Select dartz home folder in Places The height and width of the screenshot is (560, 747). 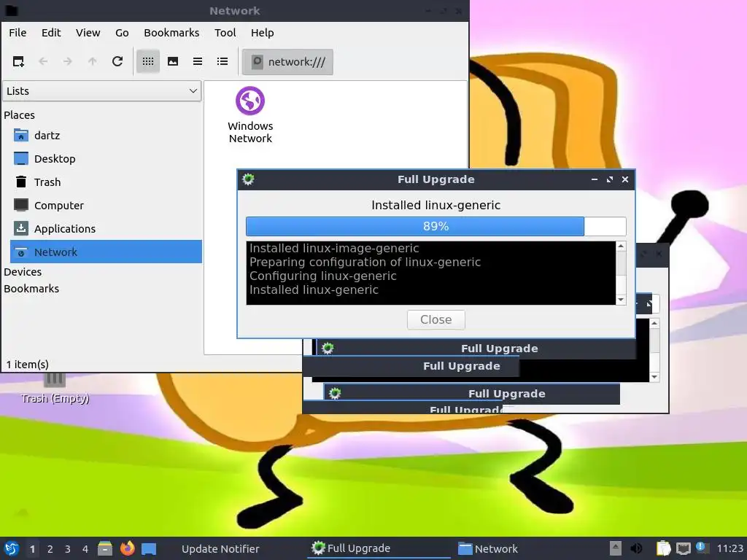pos(106,136)
